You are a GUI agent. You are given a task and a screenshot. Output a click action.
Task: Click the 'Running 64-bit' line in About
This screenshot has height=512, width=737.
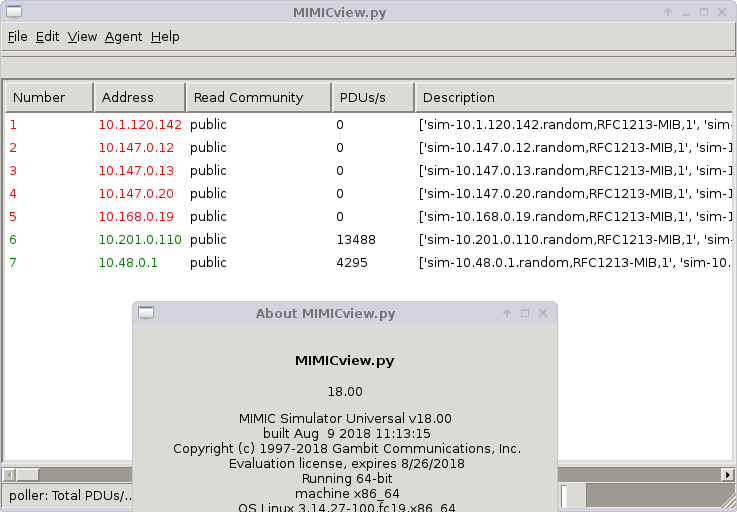pyautogui.click(x=347, y=479)
